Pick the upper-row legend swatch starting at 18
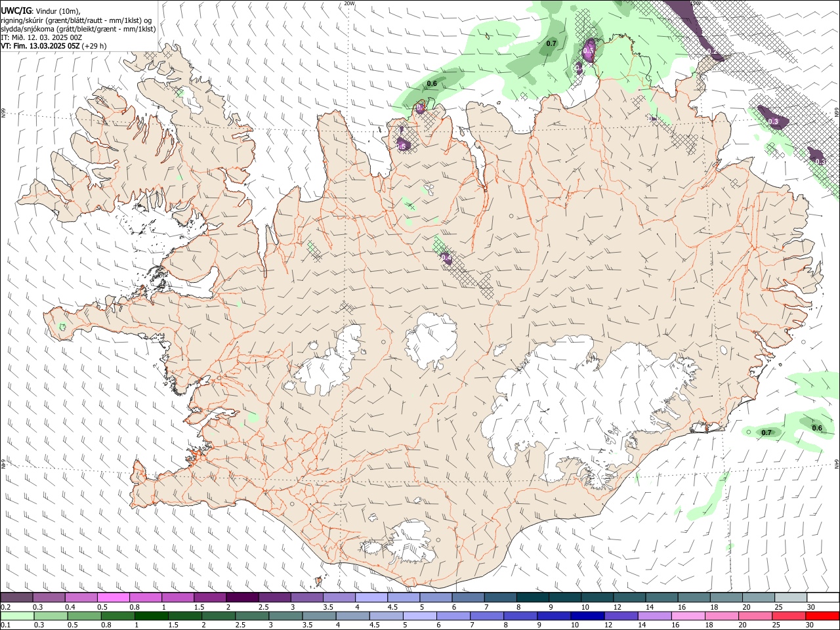Screen dimensions: 840x630 click(726, 597)
